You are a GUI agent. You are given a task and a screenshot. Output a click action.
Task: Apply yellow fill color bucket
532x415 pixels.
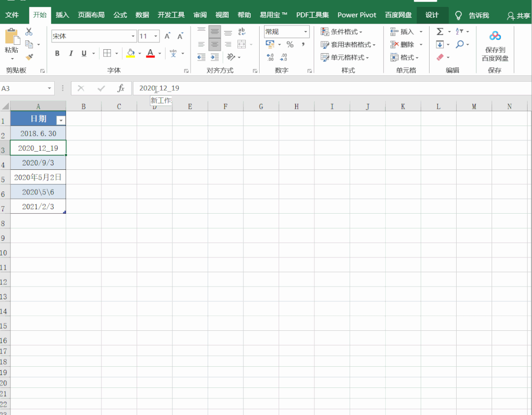pos(131,53)
